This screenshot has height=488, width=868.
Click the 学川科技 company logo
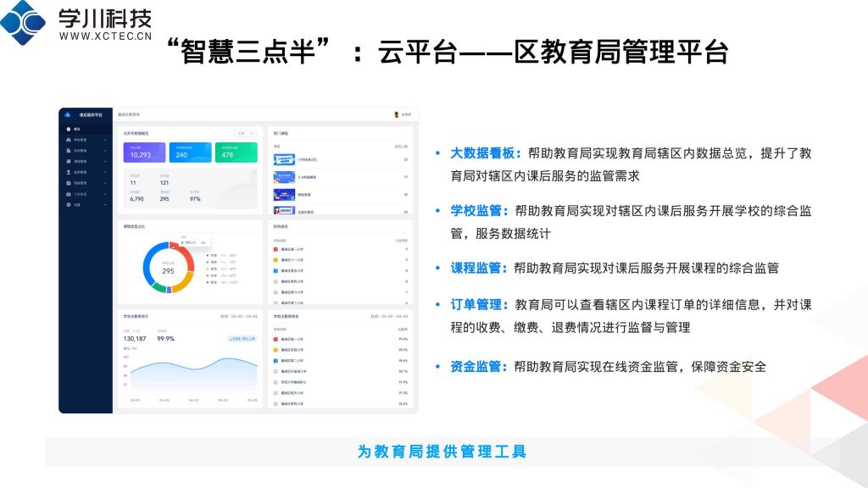point(24,23)
